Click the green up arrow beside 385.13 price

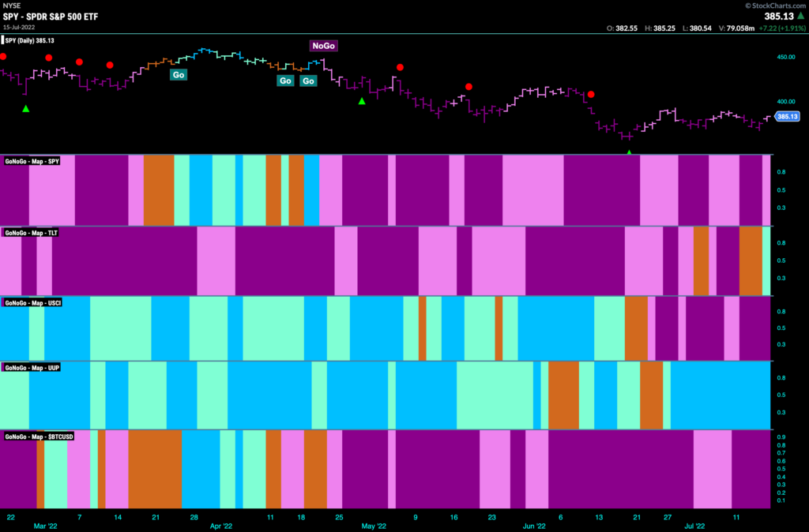pyautogui.click(x=801, y=16)
